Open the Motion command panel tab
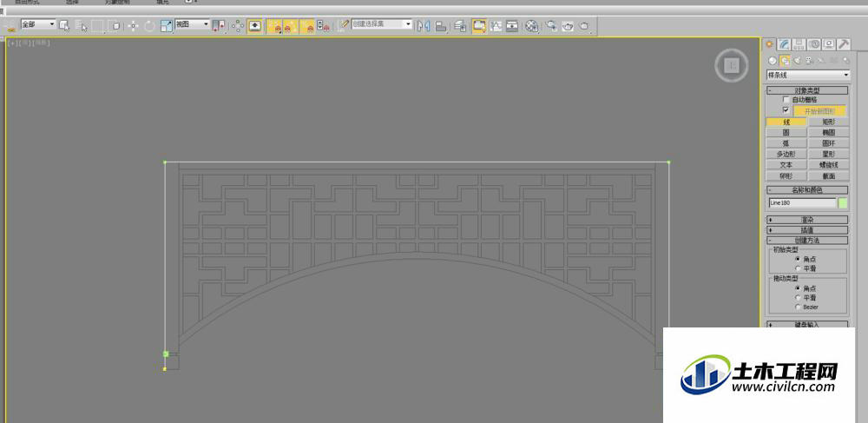Image resolution: width=868 pixels, height=423 pixels. (x=814, y=44)
